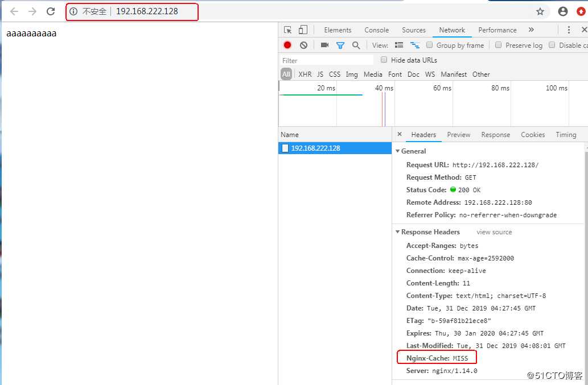This screenshot has width=588, height=385.
Task: Enable the Preserve log checkbox
Action: click(499, 45)
